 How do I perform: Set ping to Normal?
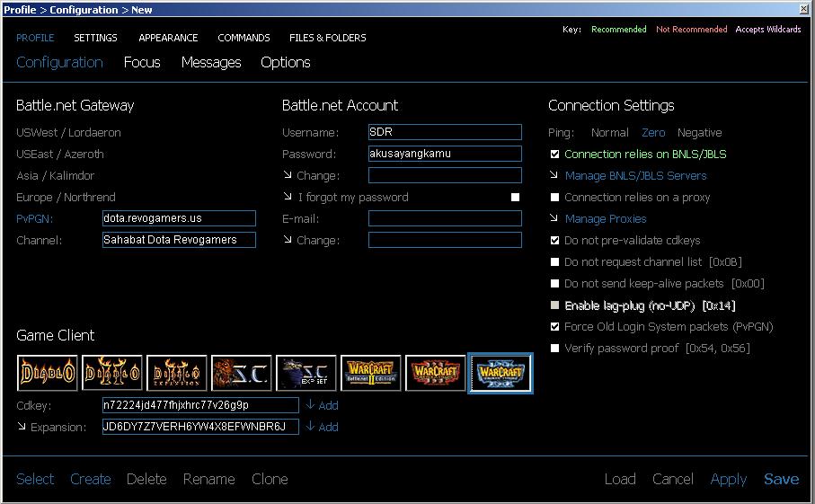click(x=610, y=132)
